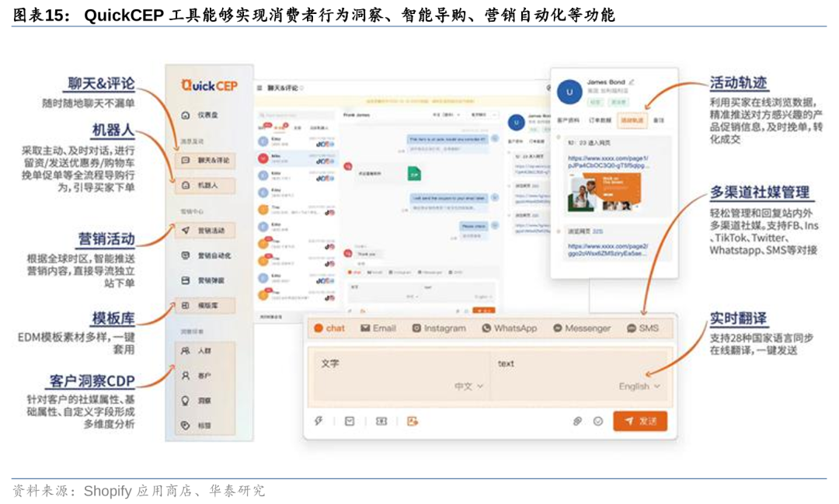Viewport: 839px width, 504px height.
Task: Click the orange image-send icon in enlarged composer
Action: tap(413, 422)
